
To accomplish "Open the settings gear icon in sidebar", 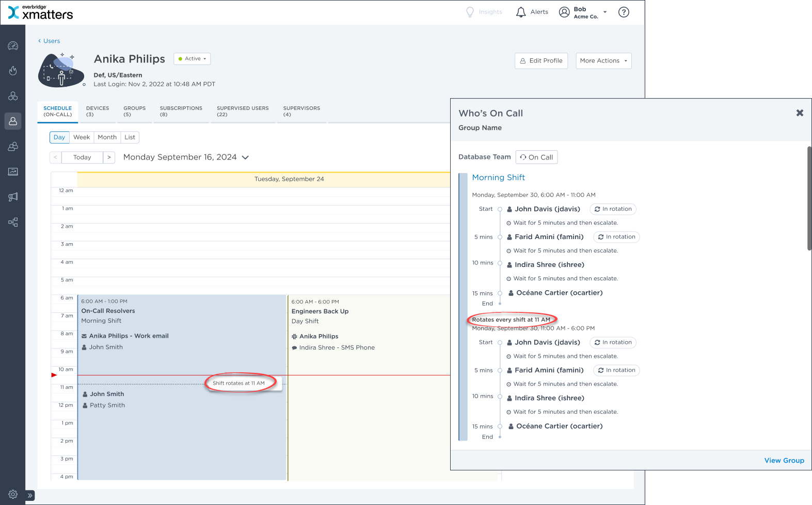I will [13, 494].
